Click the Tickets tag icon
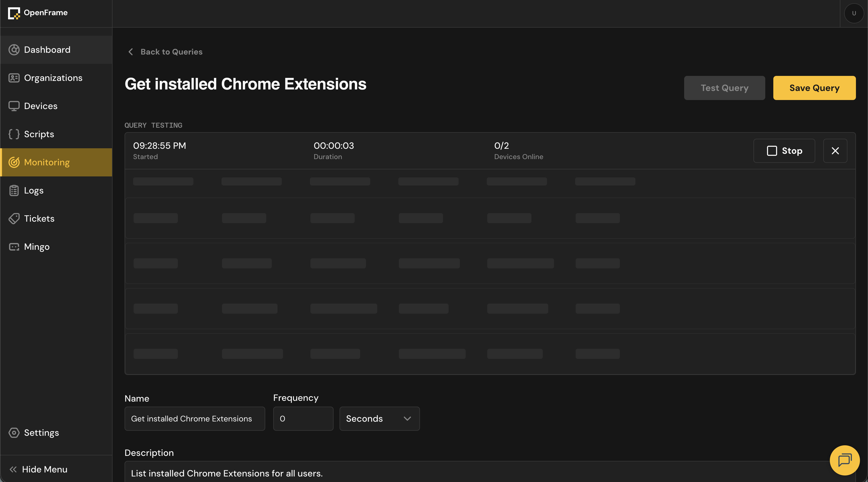868x482 pixels. pos(14,219)
